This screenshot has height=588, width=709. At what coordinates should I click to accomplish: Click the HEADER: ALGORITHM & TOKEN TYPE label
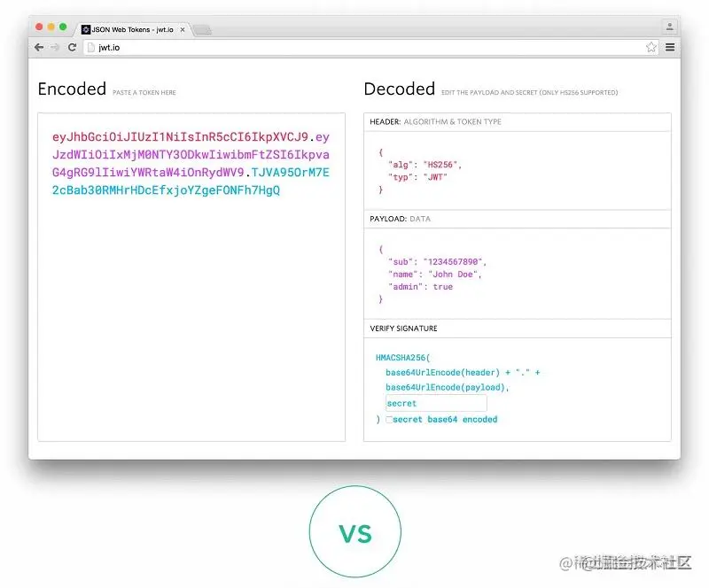click(x=435, y=121)
